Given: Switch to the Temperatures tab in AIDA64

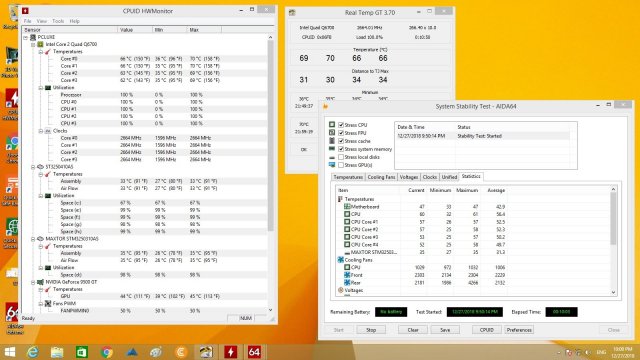Looking at the screenshot, I should pyautogui.click(x=348, y=177).
